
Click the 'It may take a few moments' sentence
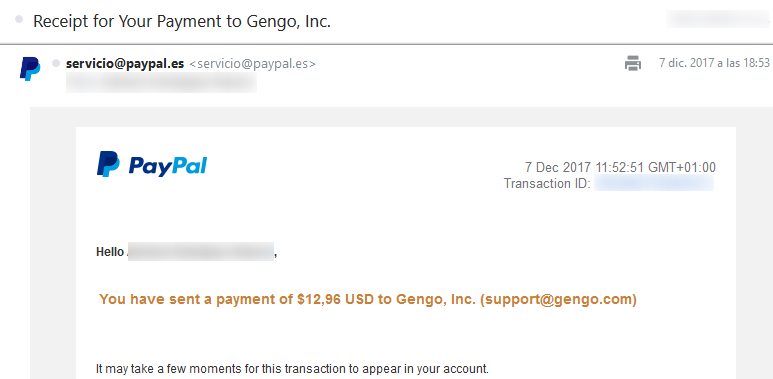[x=292, y=369]
